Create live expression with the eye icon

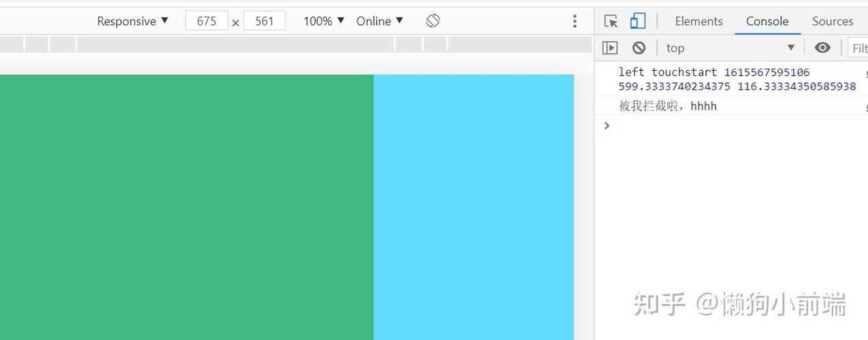(822, 48)
